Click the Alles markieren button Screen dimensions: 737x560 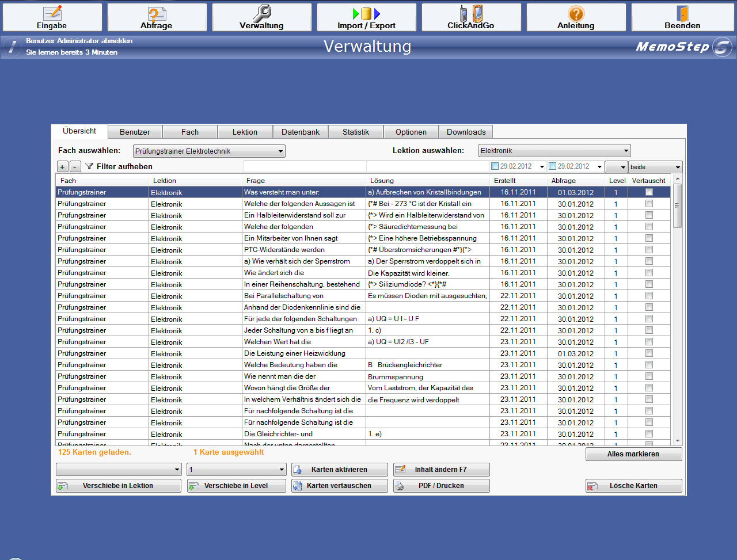click(633, 454)
